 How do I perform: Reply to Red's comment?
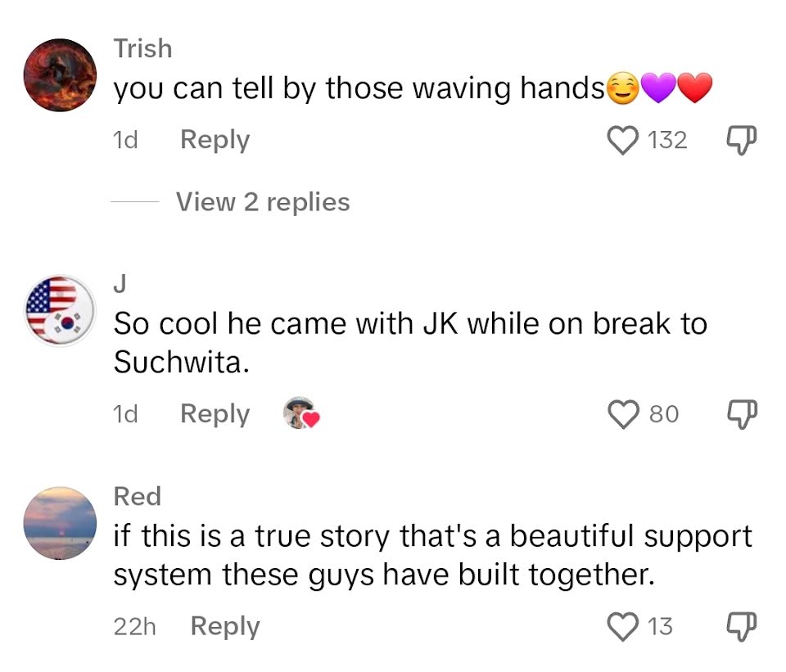point(225,626)
